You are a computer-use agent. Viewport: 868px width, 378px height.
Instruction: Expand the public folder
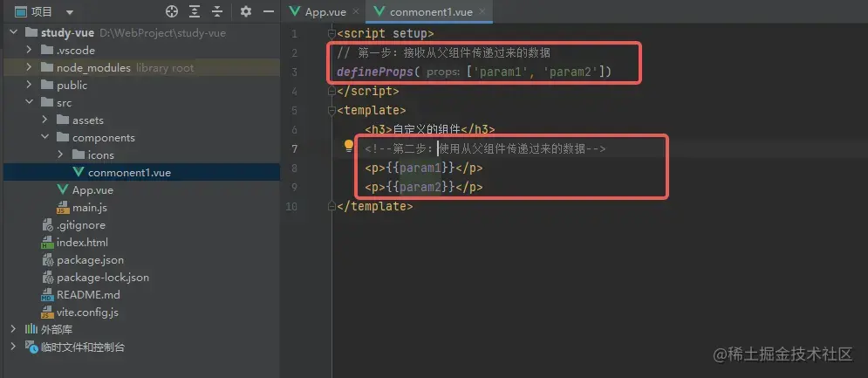29,86
